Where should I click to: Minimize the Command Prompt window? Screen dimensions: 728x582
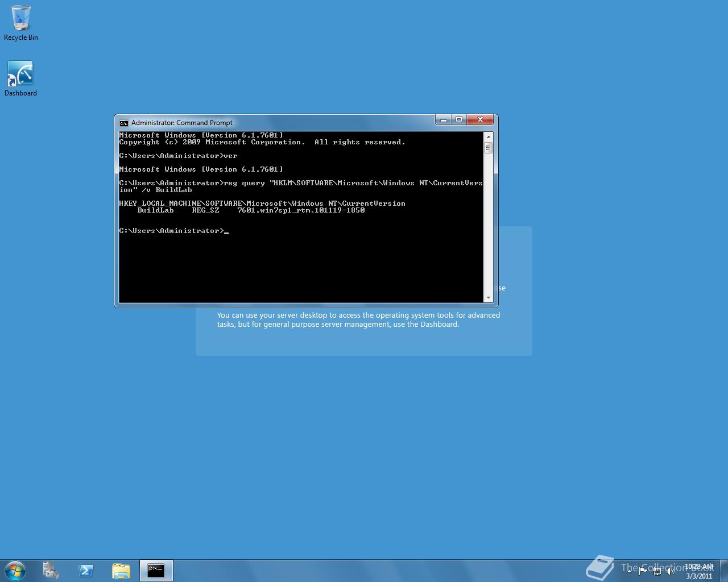tap(443, 119)
